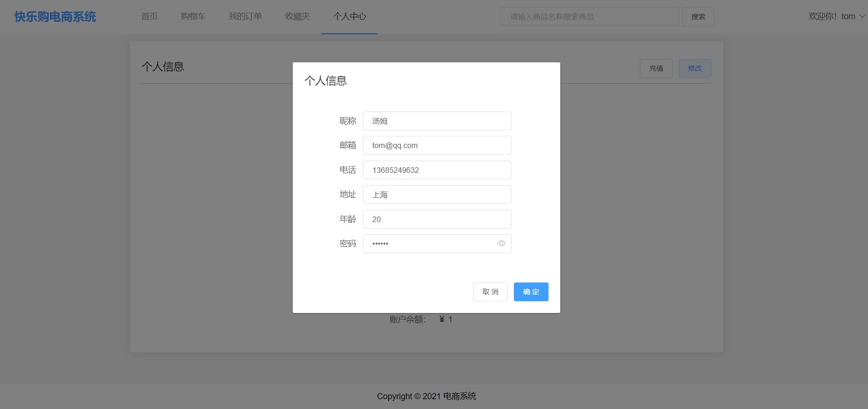Click the welcome text 欢迎你! tom
The height and width of the screenshot is (409, 868).
(831, 16)
